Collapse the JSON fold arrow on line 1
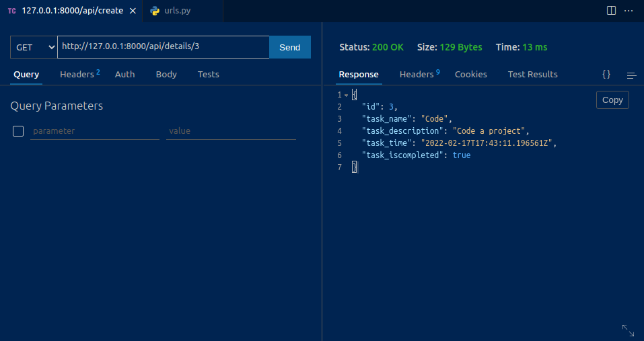Image resolution: width=644 pixels, height=341 pixels. pos(347,95)
